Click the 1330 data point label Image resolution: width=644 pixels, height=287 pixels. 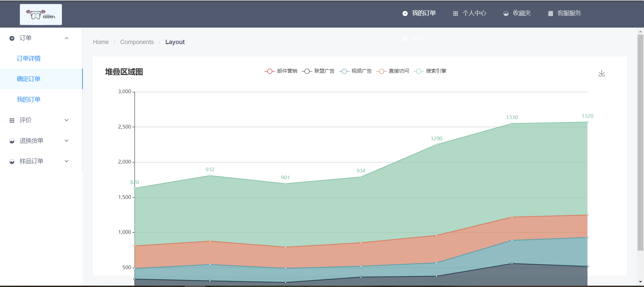(512, 117)
